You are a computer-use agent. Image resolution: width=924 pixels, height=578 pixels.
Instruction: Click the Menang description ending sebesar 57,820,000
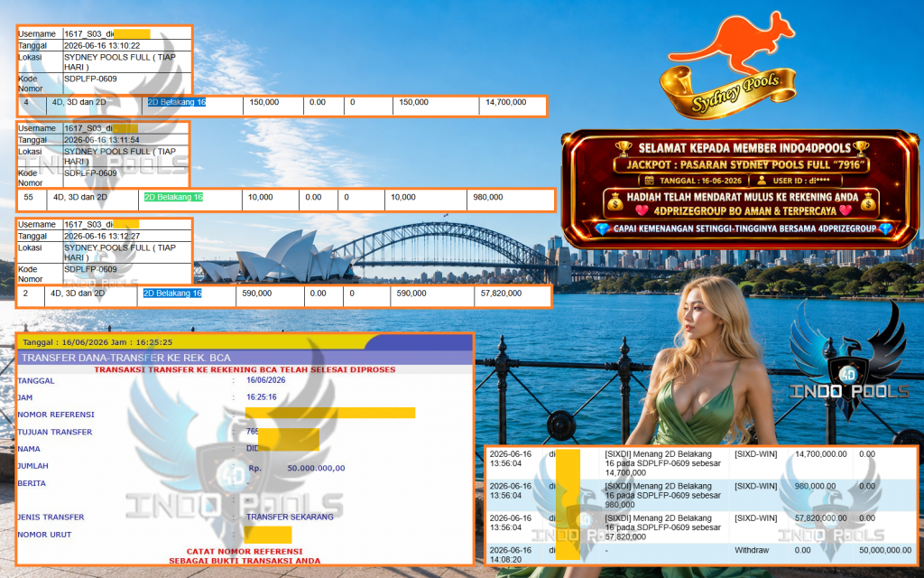[663, 527]
